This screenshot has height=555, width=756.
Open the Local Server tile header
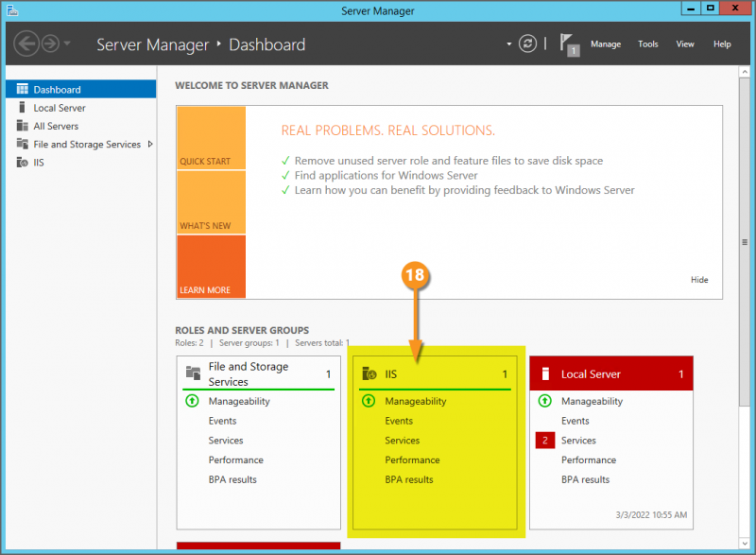coord(611,373)
